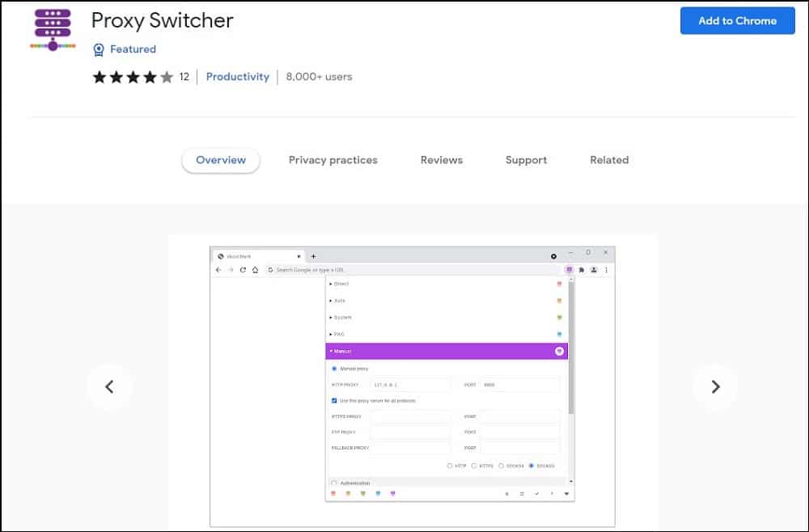This screenshot has height=532, width=809.
Task: Enable the Authentication checkbox
Action: coord(334,483)
